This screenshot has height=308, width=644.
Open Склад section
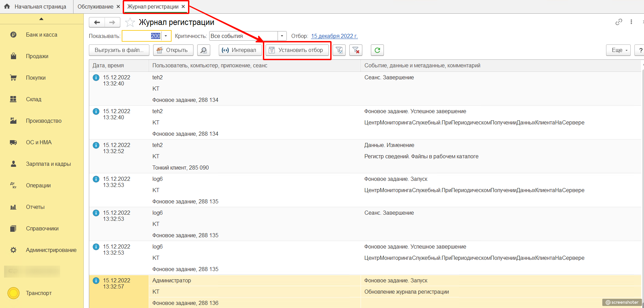point(42,99)
